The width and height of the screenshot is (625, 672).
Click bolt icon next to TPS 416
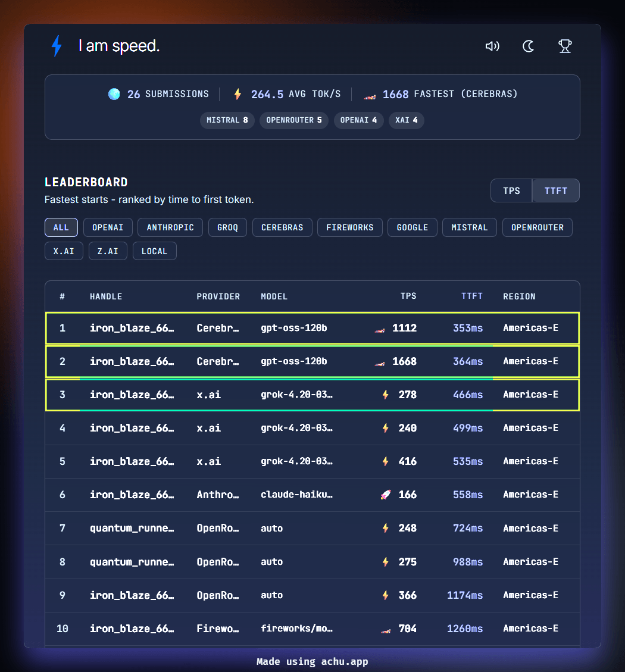pos(385,461)
